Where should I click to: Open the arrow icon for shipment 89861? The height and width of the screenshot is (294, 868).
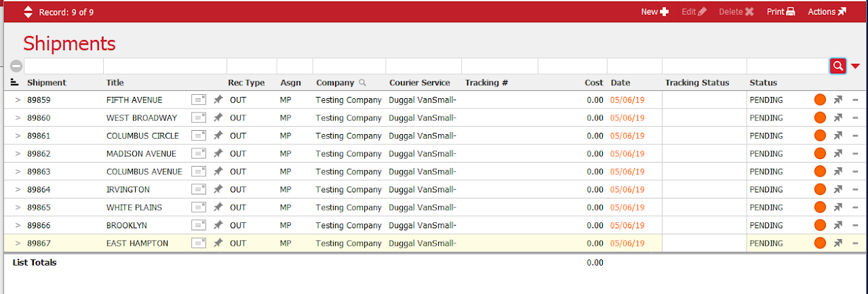click(838, 135)
